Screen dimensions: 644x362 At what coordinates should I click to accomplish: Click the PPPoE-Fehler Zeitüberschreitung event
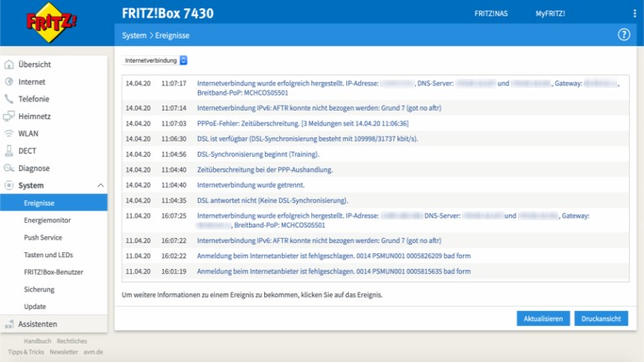[304, 123]
